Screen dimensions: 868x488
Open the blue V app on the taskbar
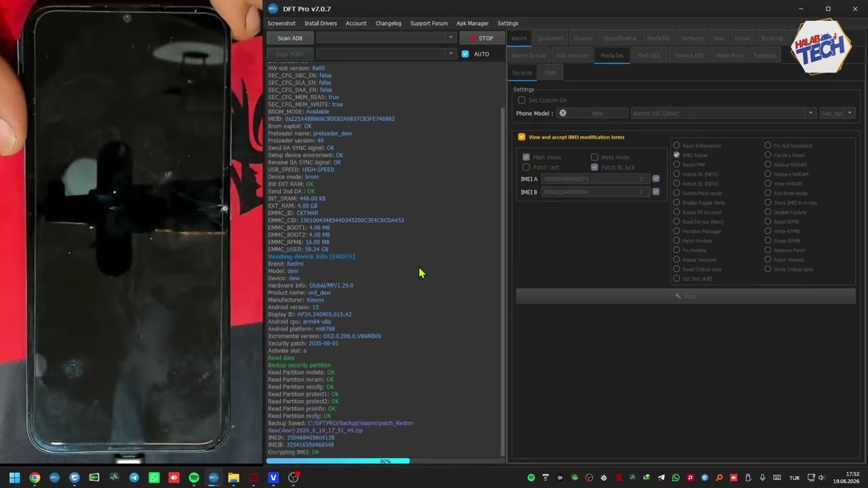click(273, 478)
